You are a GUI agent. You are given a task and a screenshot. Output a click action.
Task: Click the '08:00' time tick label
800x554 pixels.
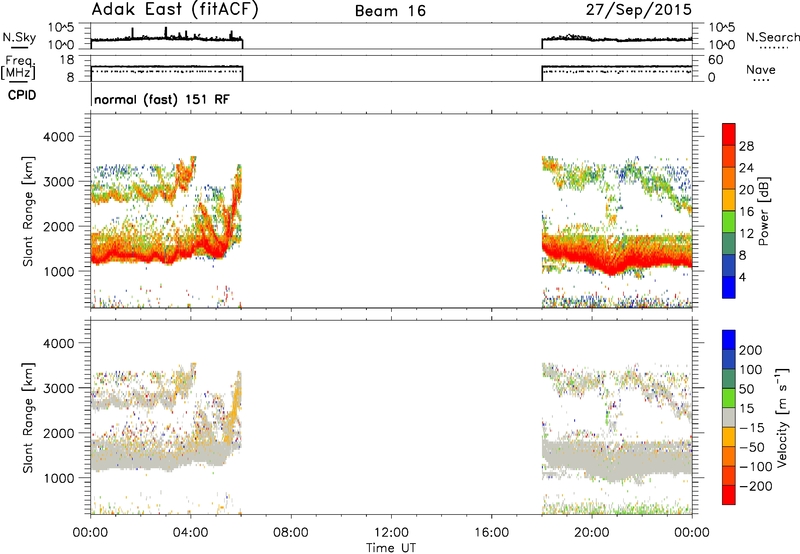pyautogui.click(x=291, y=533)
